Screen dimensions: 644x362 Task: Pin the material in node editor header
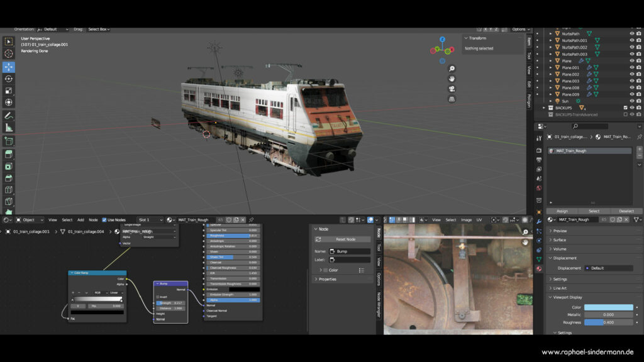pos(252,220)
